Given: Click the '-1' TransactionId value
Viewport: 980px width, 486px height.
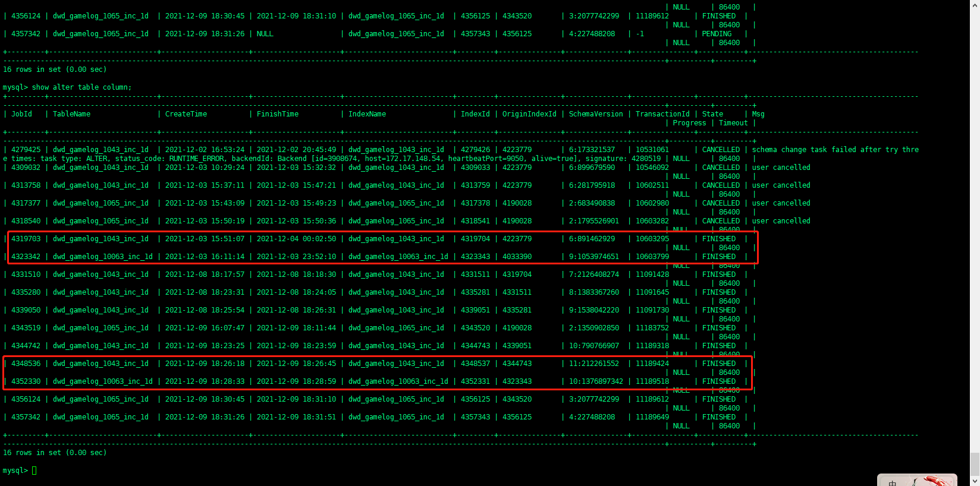Looking at the screenshot, I should (639, 34).
